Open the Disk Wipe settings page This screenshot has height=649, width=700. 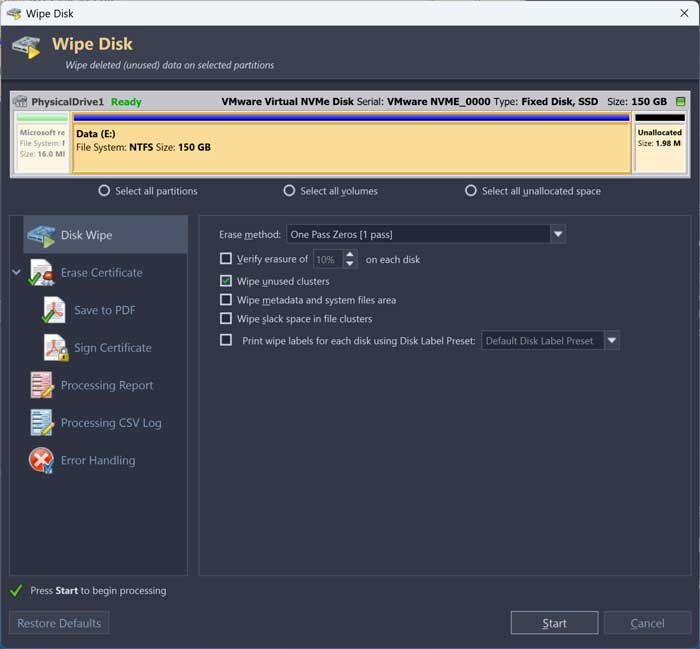click(x=105, y=235)
